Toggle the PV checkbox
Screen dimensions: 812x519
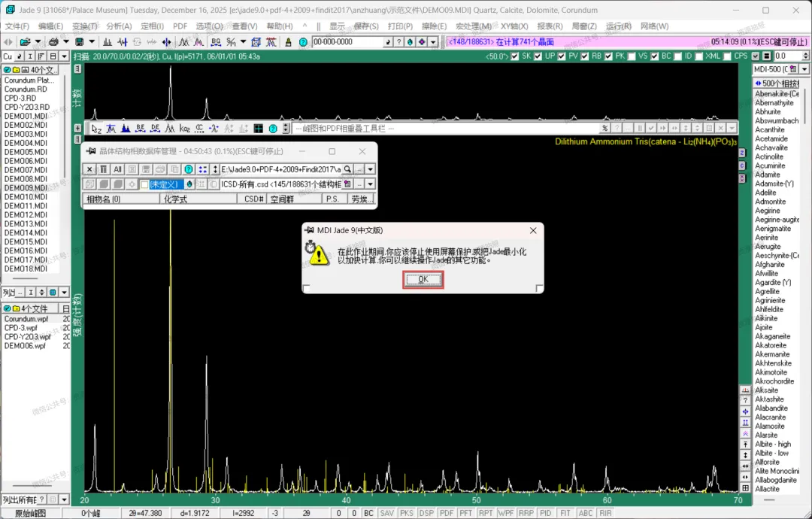[562, 56]
